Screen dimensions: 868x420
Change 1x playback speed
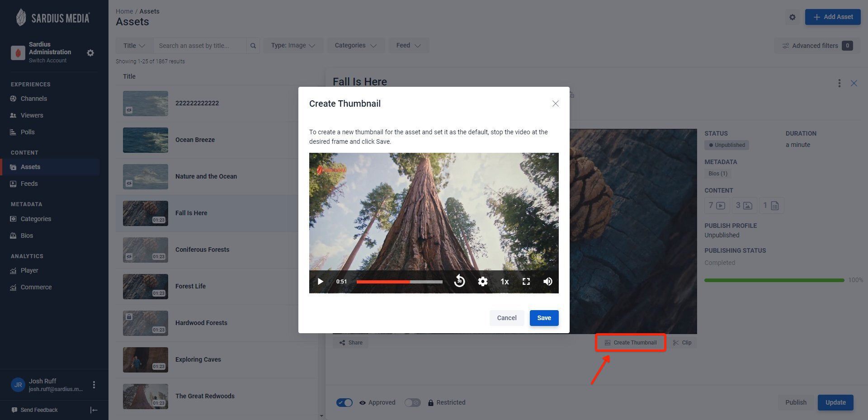505,282
